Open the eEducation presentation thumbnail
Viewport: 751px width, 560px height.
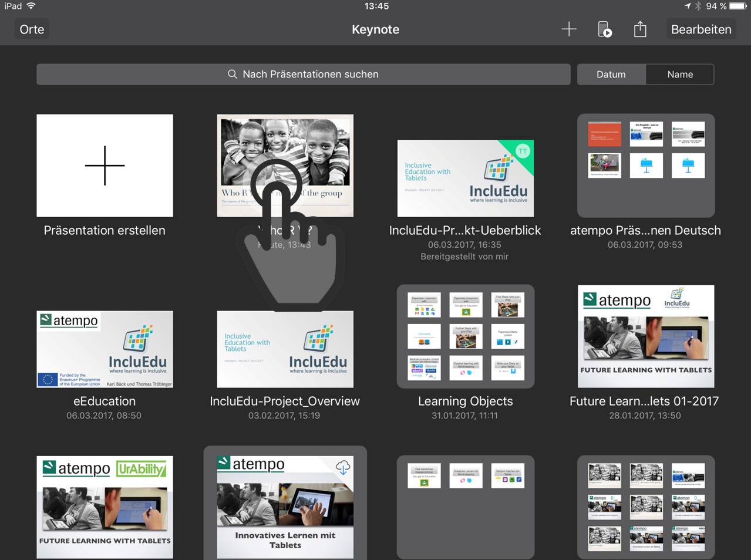[105, 349]
